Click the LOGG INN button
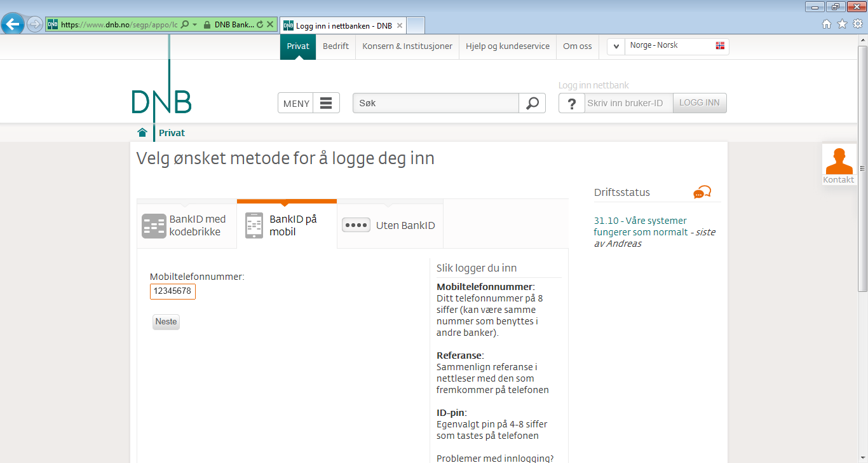868x463 pixels. 700,103
